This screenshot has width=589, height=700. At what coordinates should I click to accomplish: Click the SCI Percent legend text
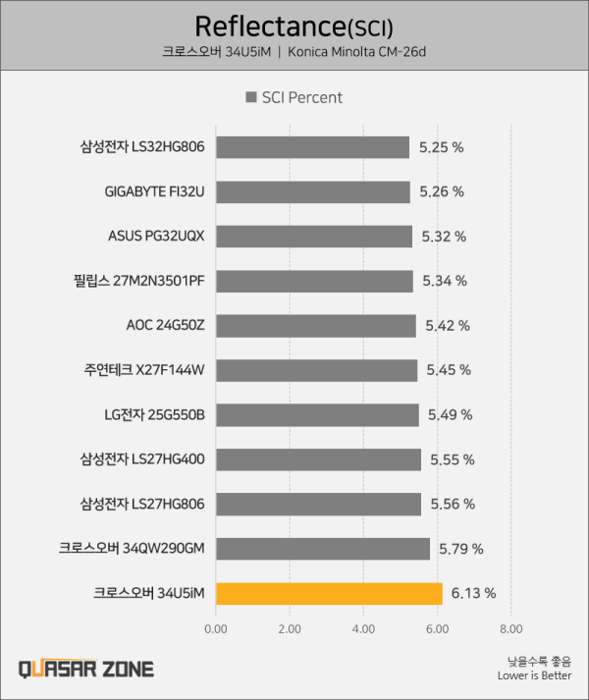(x=302, y=97)
